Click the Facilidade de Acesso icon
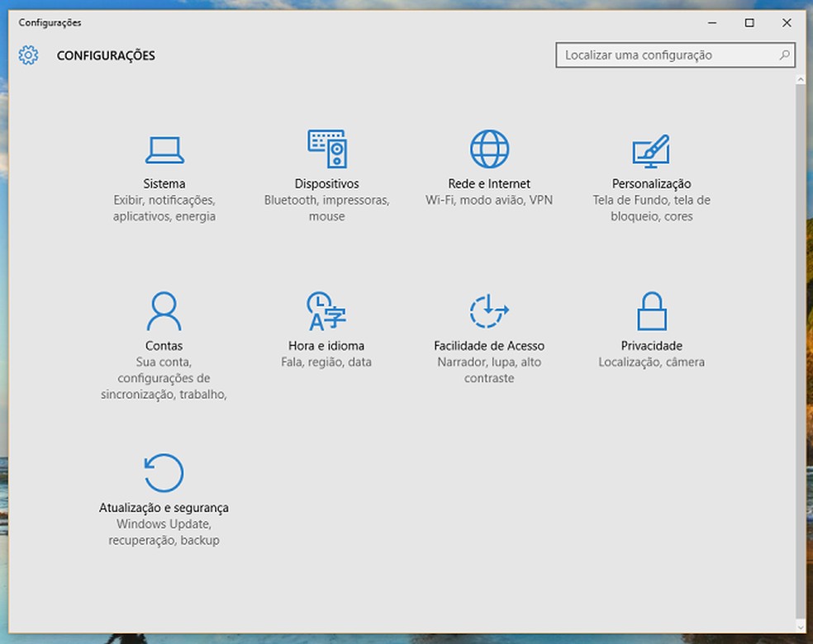 pos(489,311)
